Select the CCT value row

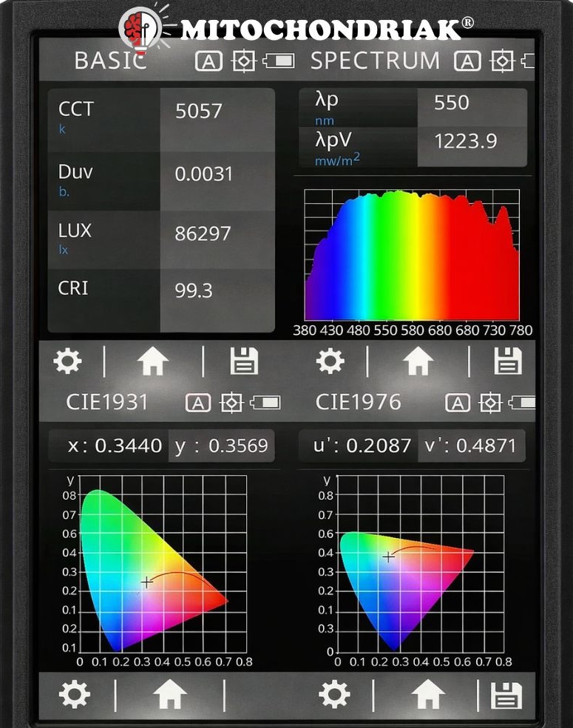coord(161,118)
